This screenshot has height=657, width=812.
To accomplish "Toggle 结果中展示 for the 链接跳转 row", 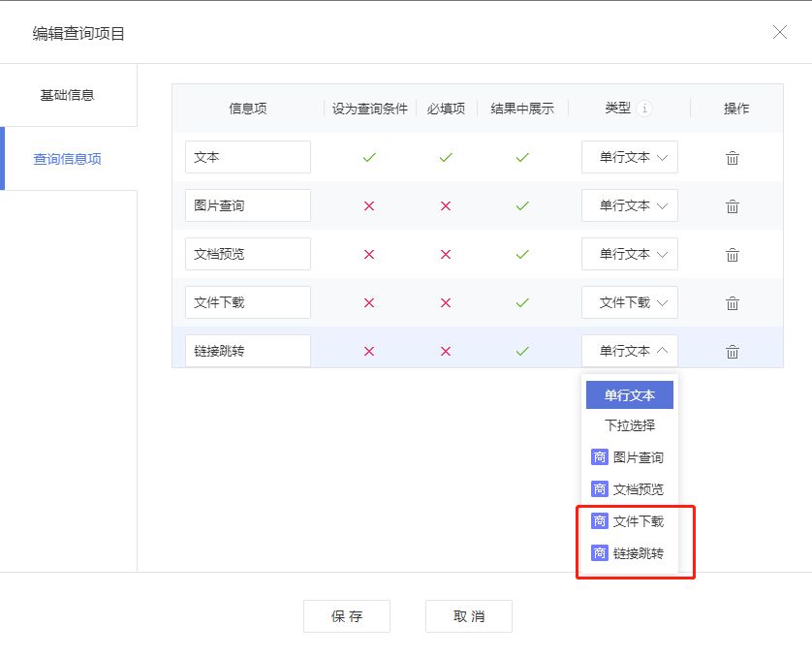I will [x=522, y=351].
